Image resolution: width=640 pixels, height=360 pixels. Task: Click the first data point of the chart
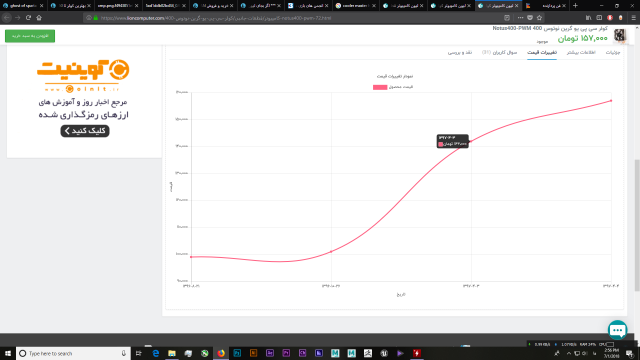tap(191, 257)
